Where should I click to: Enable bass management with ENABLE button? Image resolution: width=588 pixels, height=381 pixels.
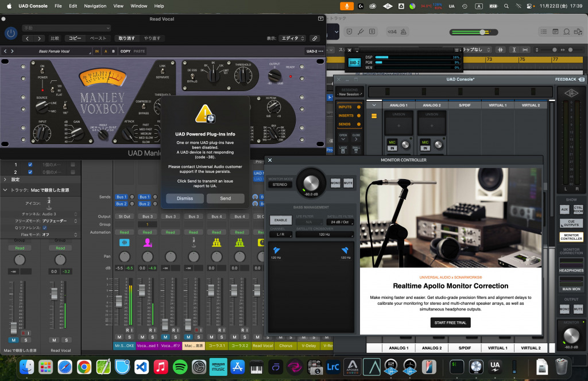tap(281, 220)
